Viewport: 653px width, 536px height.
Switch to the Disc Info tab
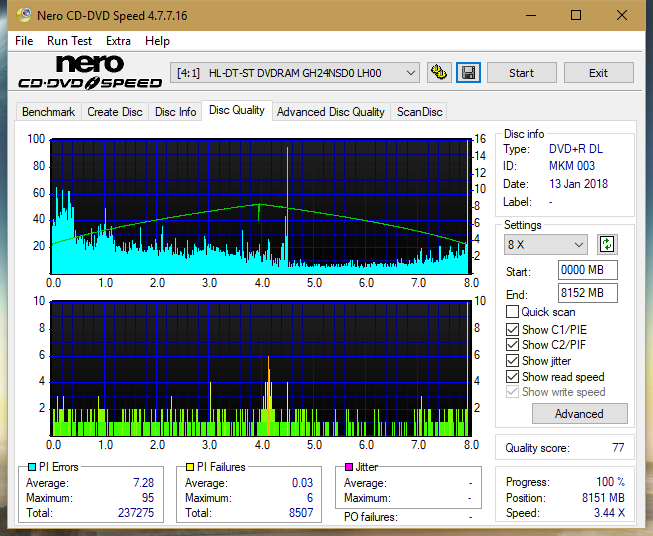pyautogui.click(x=175, y=112)
